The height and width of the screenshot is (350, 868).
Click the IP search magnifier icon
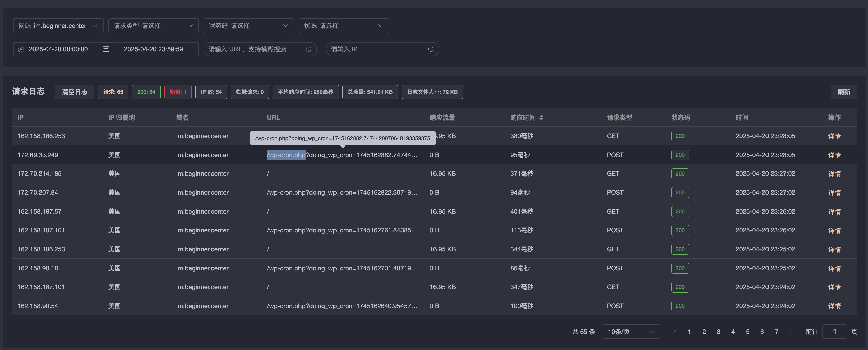click(x=431, y=49)
